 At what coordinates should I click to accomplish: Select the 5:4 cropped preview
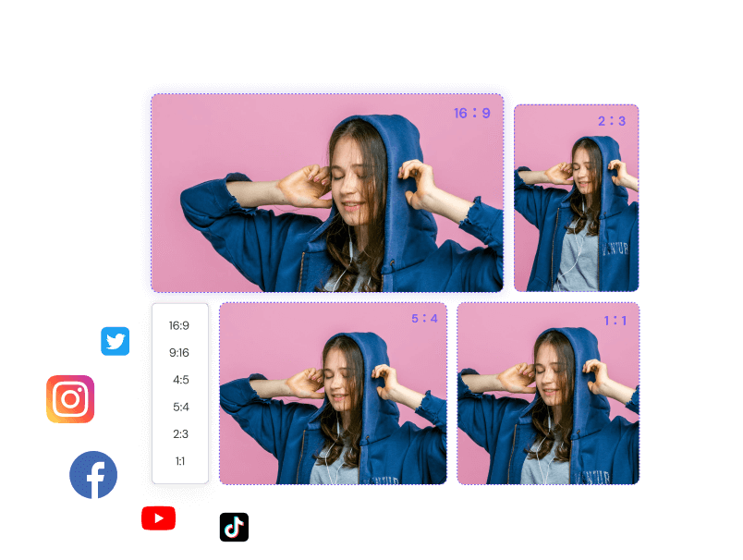(333, 393)
